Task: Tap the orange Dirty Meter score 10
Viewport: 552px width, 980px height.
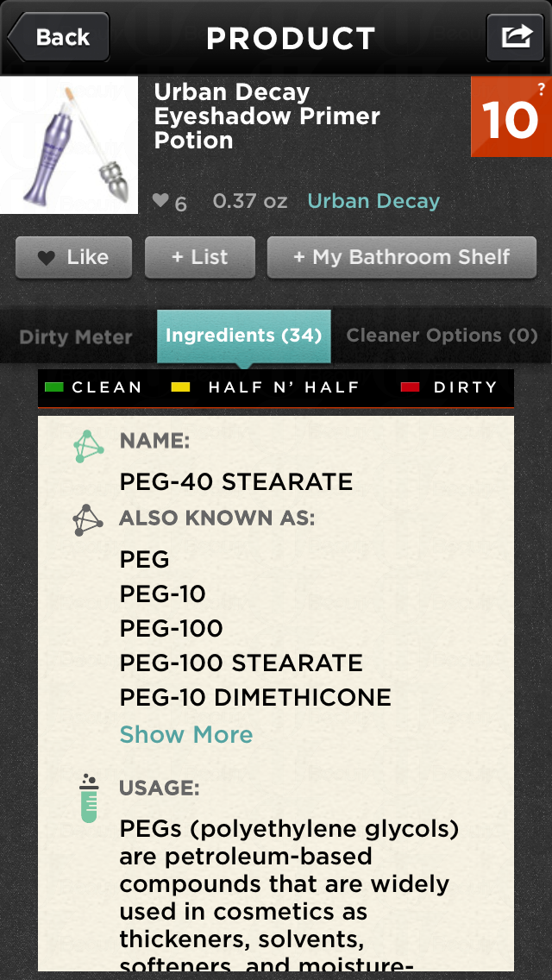Action: click(511, 121)
